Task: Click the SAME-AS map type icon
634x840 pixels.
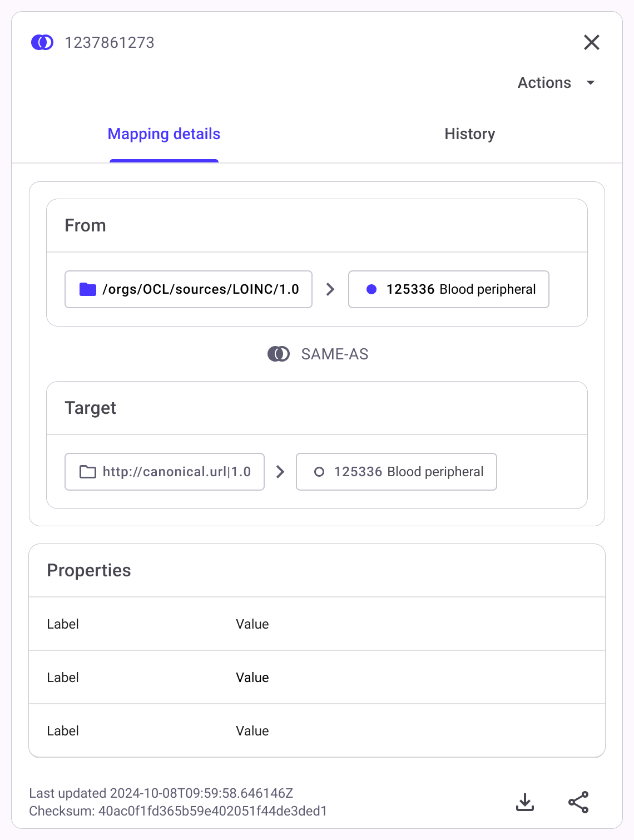Action: (279, 354)
